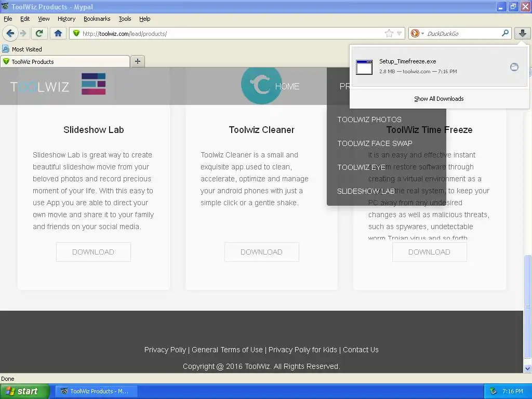Open the URL history dropdown arrow

(400, 33)
